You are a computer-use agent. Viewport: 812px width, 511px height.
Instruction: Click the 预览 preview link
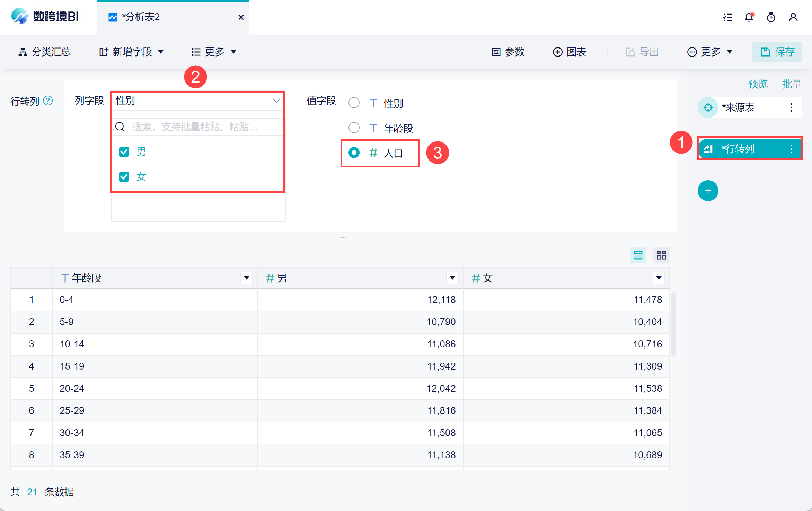758,84
